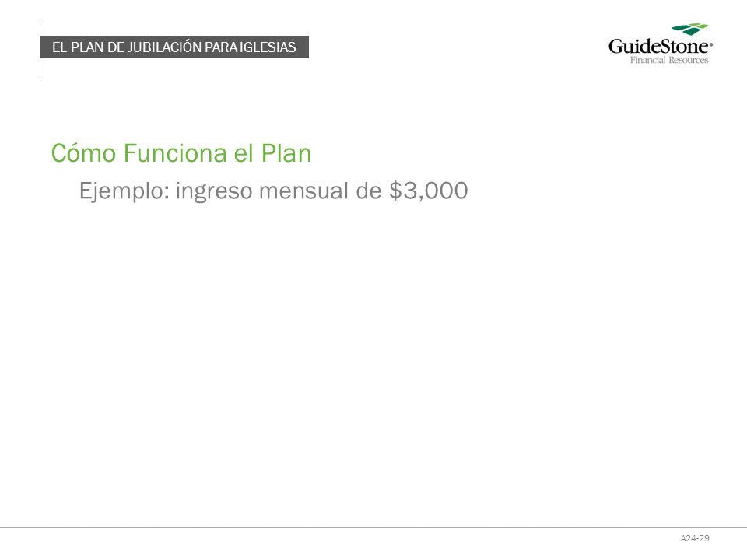747x560 pixels.
Task: Click the Financial Resources tagline
Action: (669, 60)
